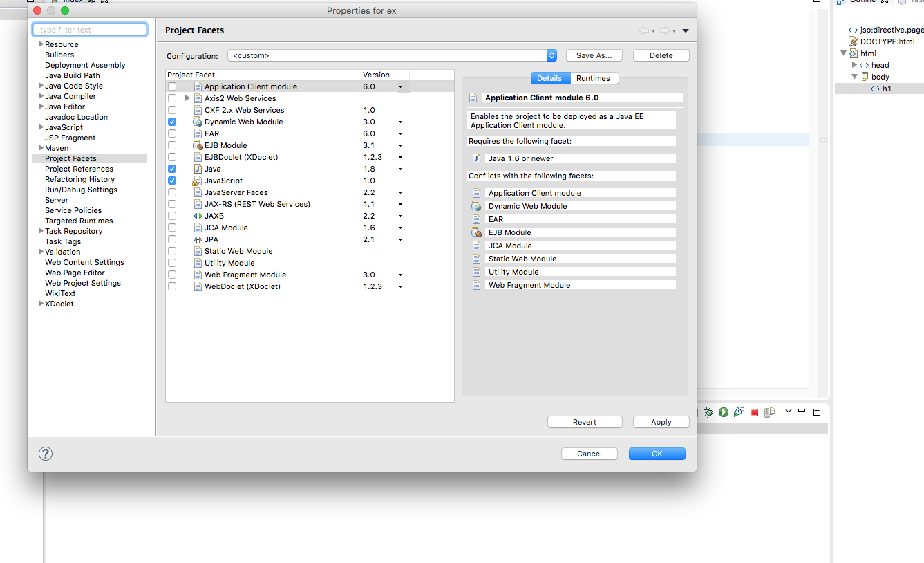Click the debug bug icon in Eclipse toolbar
924x563 pixels.
pyautogui.click(x=708, y=412)
